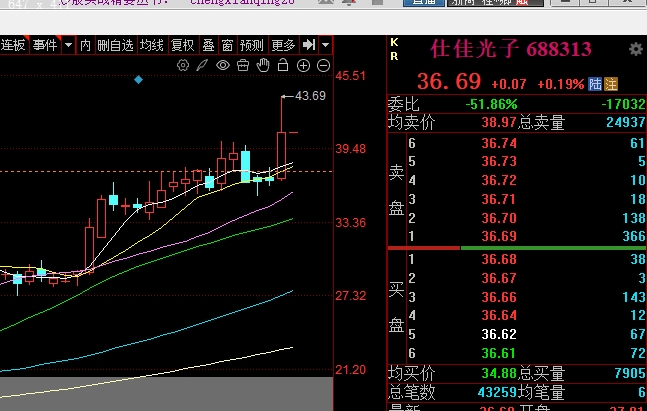Click the 陆 badge beside price change
Image resolution: width=647 pixels, height=411 pixels.
pyautogui.click(x=595, y=84)
